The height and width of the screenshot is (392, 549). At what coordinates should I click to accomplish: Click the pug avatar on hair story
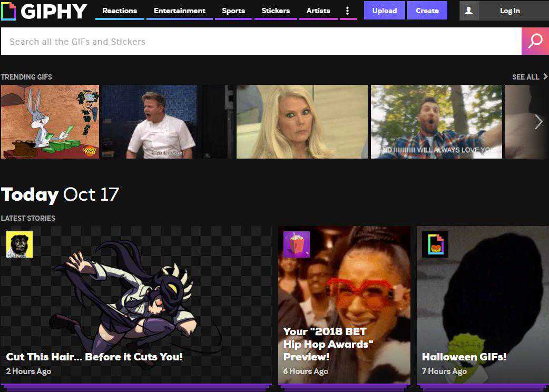click(19, 244)
